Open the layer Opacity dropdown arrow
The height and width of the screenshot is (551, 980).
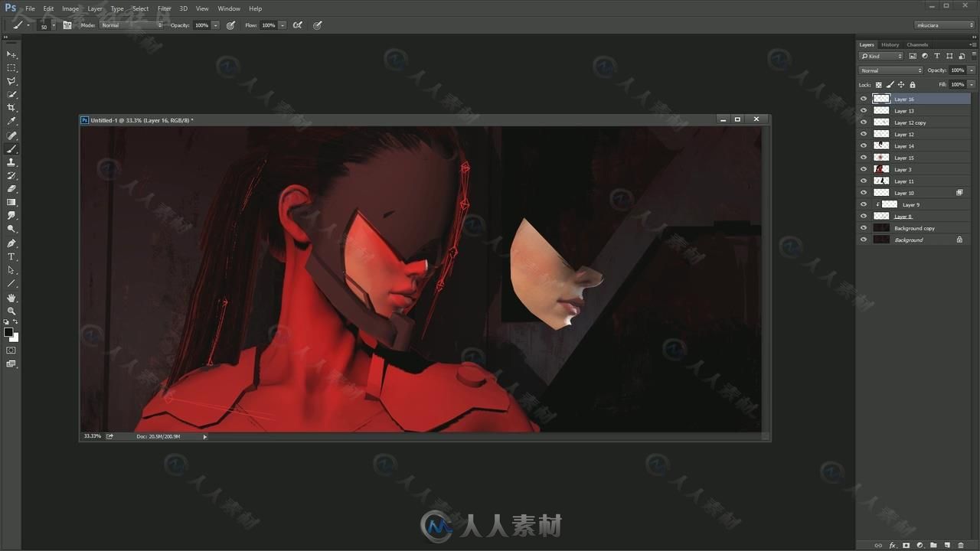click(972, 70)
